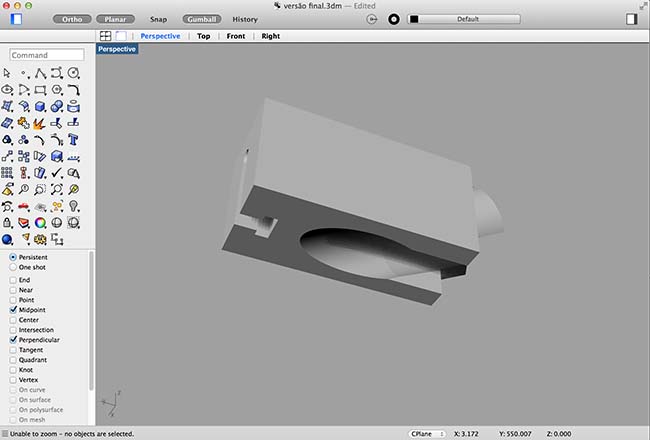Select the Polygon tool
Screen dimensions: 650x440
tap(57, 90)
